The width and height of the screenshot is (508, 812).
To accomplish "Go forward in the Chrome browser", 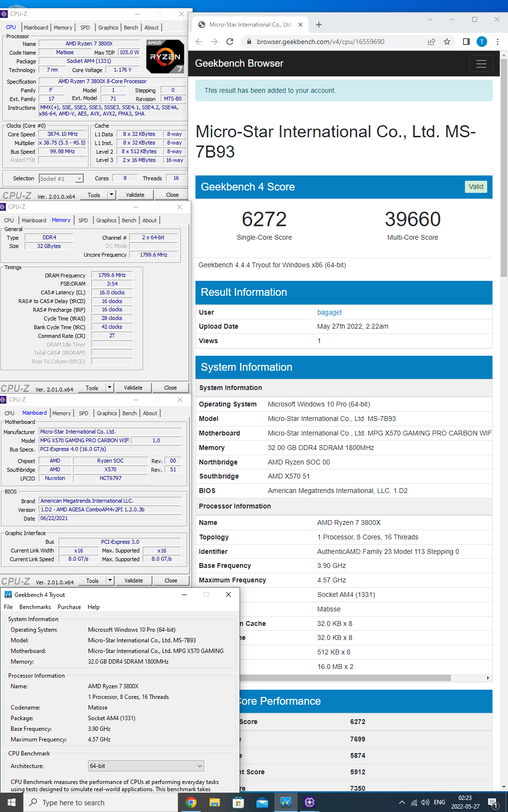I will tap(214, 42).
